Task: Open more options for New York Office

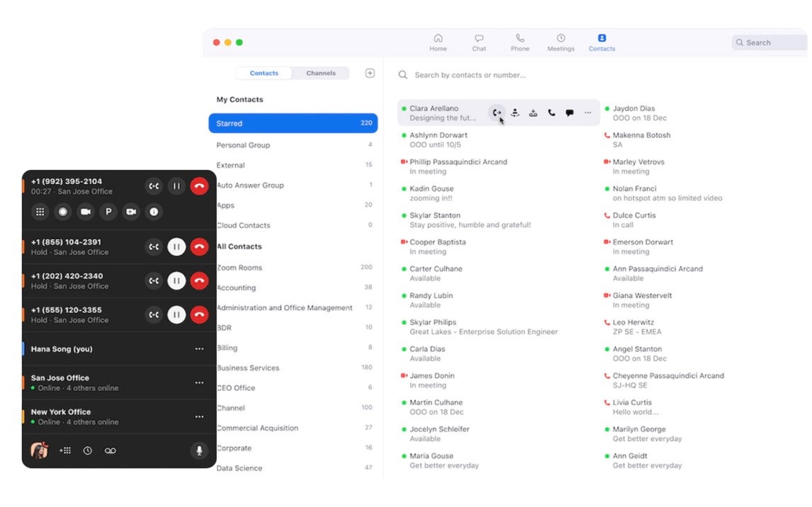Action: [199, 416]
